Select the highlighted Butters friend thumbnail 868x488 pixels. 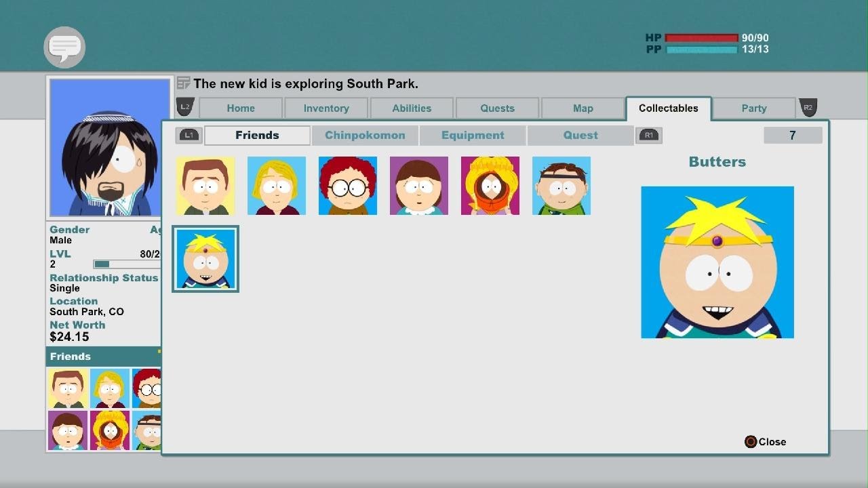205,259
